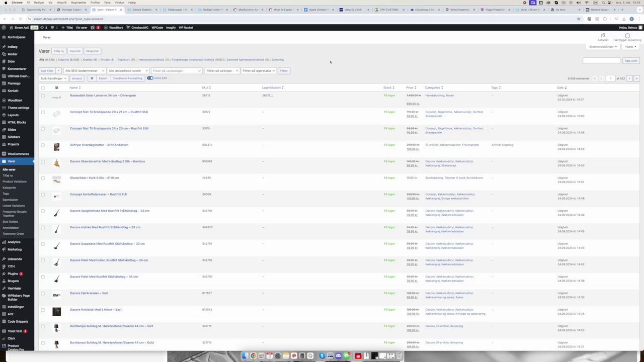Tick the select-all checkbox in table header
Image resolution: width=644 pixels, height=362 pixels.
43,88
